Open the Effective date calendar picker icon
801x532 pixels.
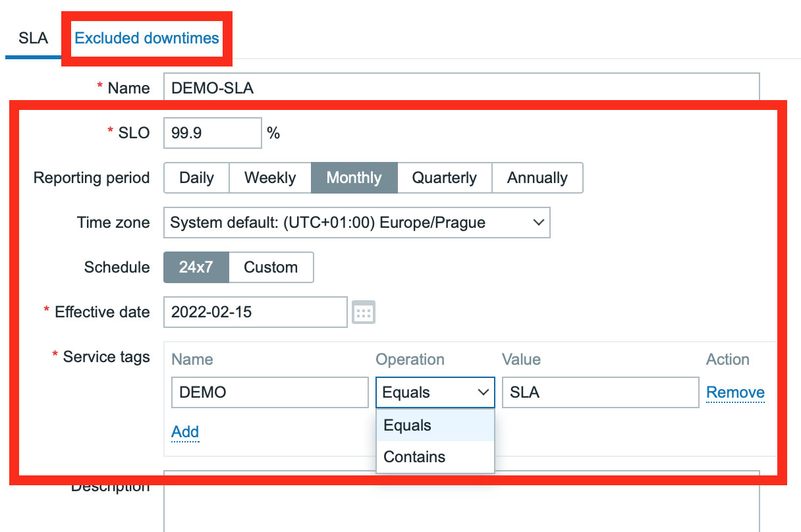pyautogui.click(x=364, y=312)
